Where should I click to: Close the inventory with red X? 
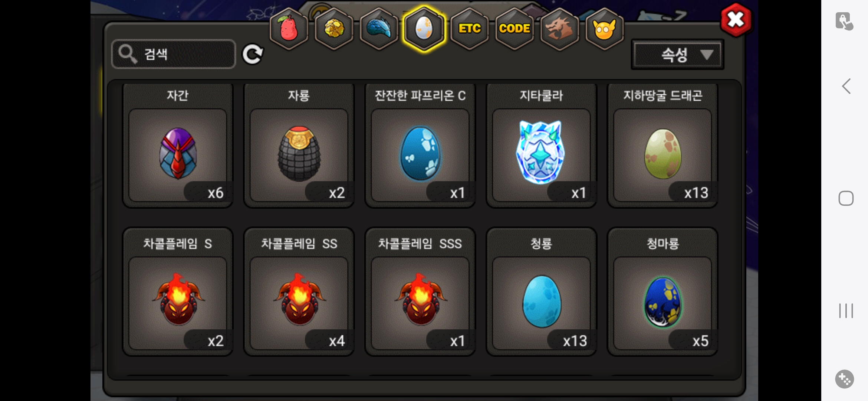click(736, 20)
